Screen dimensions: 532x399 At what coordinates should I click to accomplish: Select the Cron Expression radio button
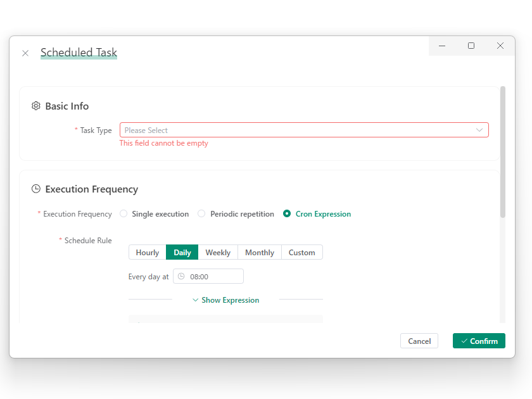pyautogui.click(x=287, y=214)
